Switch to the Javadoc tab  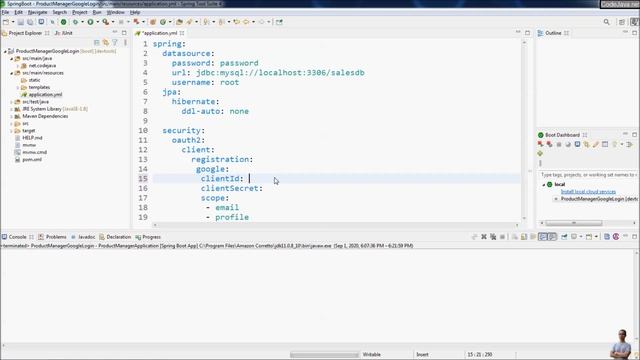coord(83,237)
